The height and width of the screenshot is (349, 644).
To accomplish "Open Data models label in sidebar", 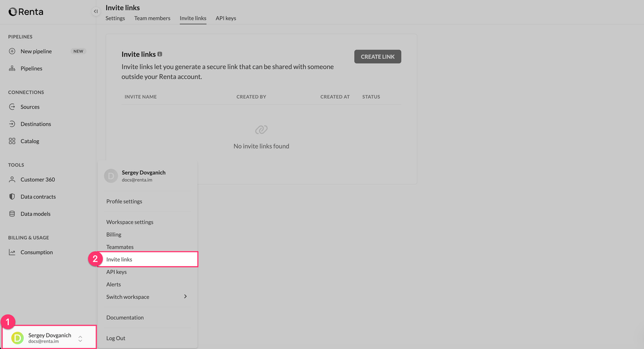I will coord(35,214).
